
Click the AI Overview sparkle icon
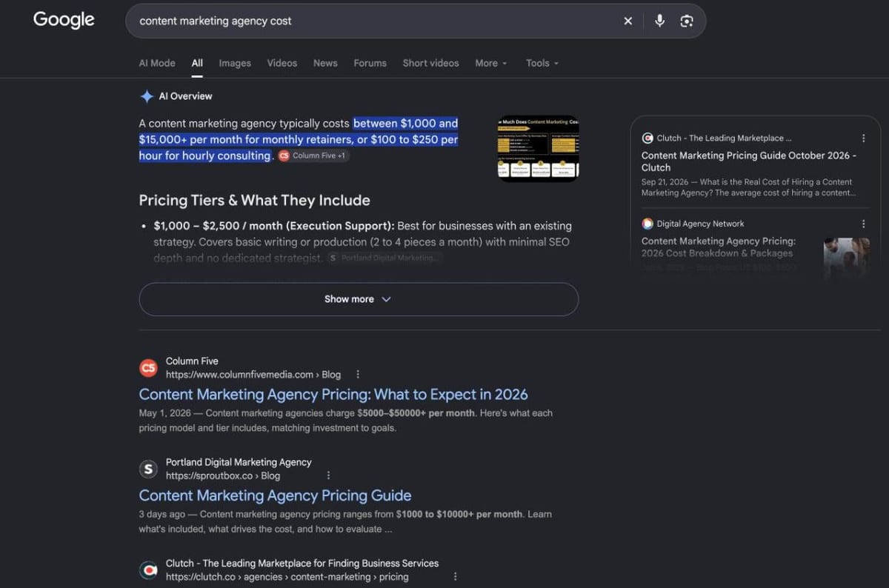coord(147,96)
